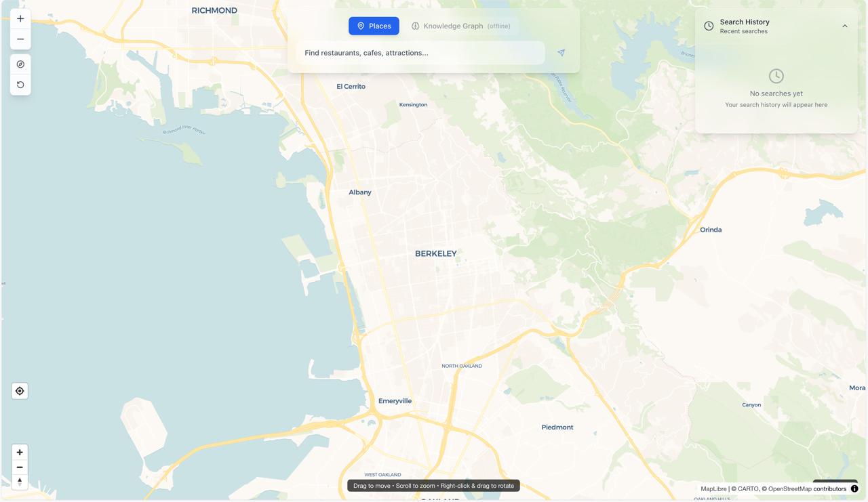The height and width of the screenshot is (502, 868).
Task: Click the MapLibre zoom-in plus control
Action: coord(20,453)
